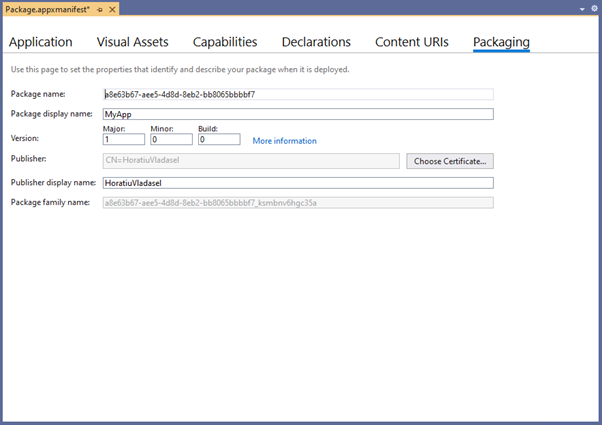Go to the Declarations tab
Image resolution: width=602 pixels, height=425 pixels.
tap(316, 42)
